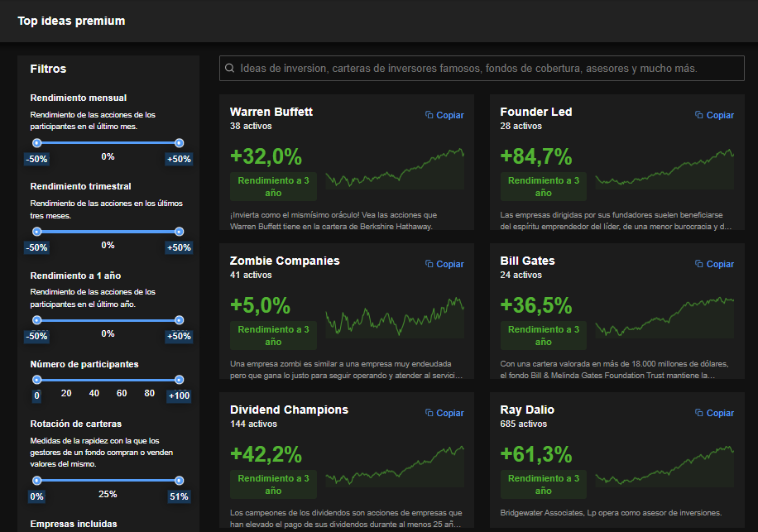Click the 38 activos text
The height and width of the screenshot is (532, 758).
pos(251,126)
